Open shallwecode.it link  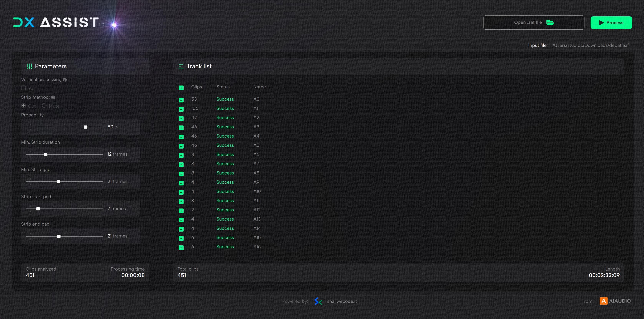(x=342, y=301)
